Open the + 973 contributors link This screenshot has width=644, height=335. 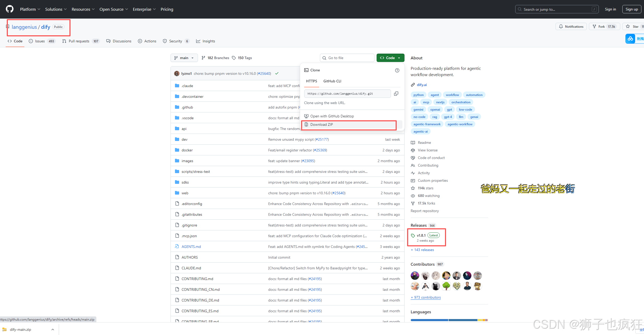426,297
